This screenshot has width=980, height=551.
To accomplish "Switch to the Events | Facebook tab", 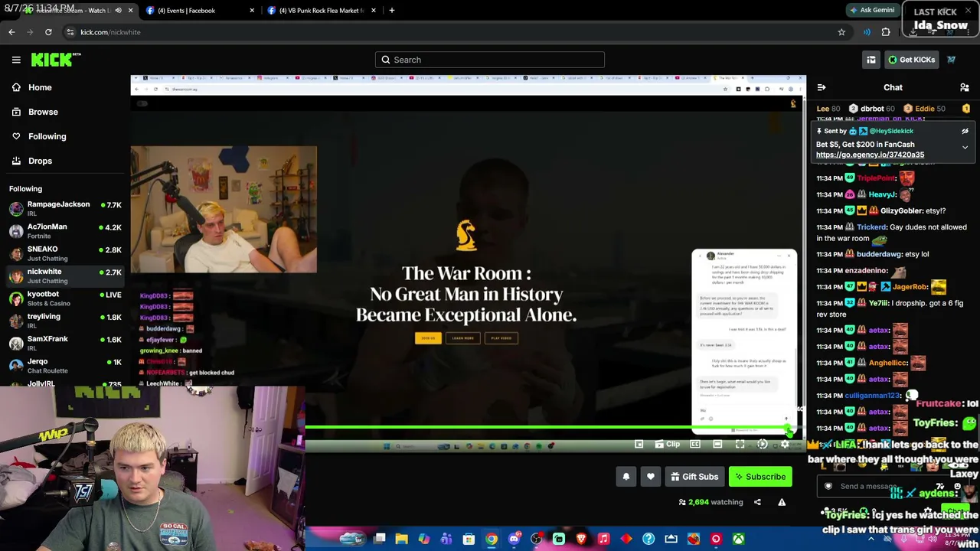I will [200, 11].
